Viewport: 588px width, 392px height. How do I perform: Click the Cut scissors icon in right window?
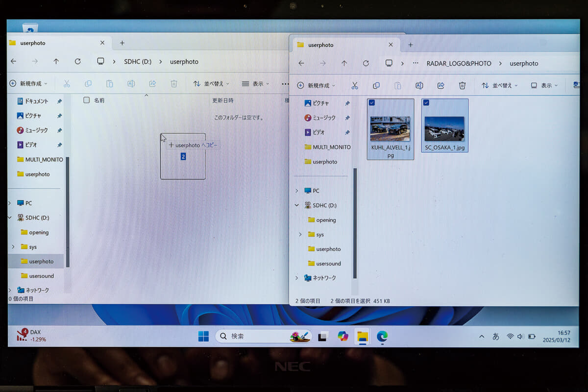pyautogui.click(x=355, y=85)
